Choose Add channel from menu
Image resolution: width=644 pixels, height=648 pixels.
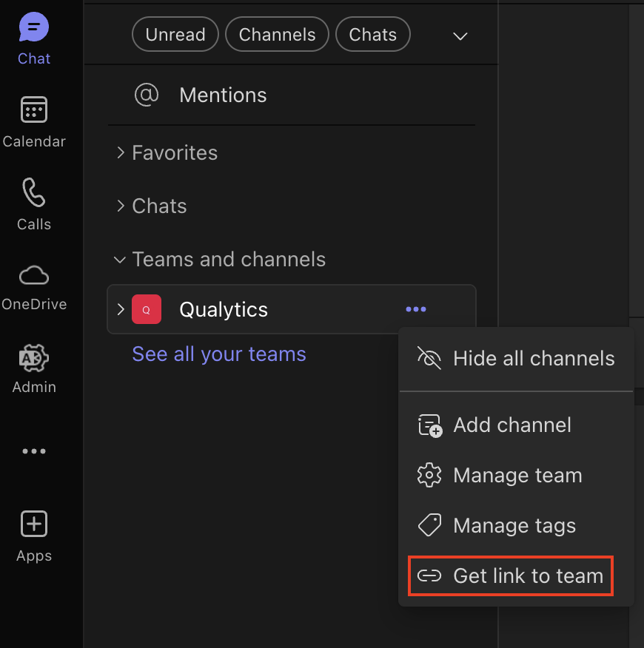pyautogui.click(x=516, y=425)
